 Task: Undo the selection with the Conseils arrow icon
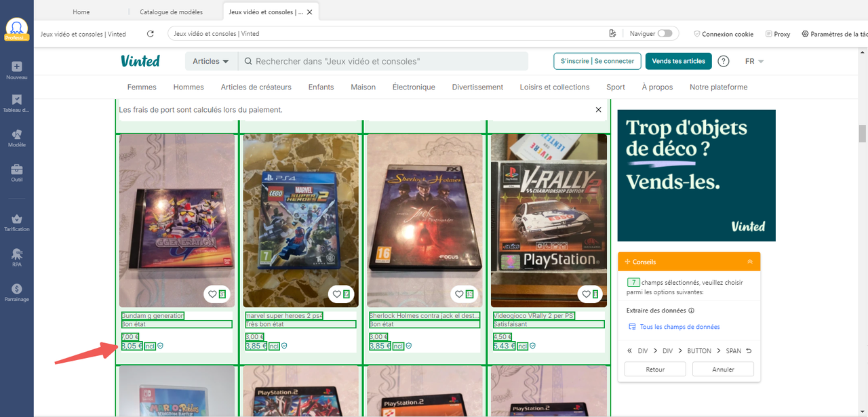coord(749,351)
